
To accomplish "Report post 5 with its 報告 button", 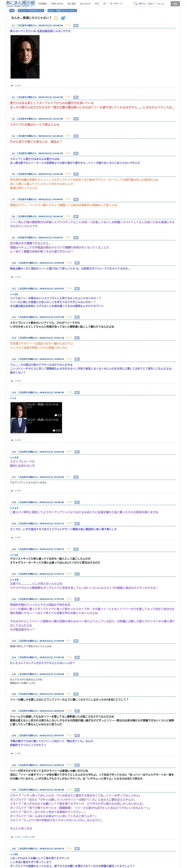I will pos(76,153).
